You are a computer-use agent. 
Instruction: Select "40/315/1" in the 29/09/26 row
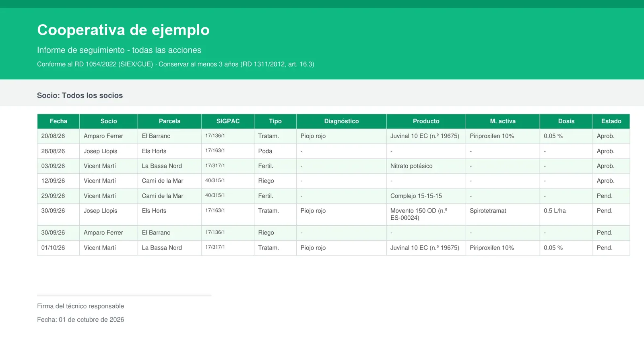(215, 195)
